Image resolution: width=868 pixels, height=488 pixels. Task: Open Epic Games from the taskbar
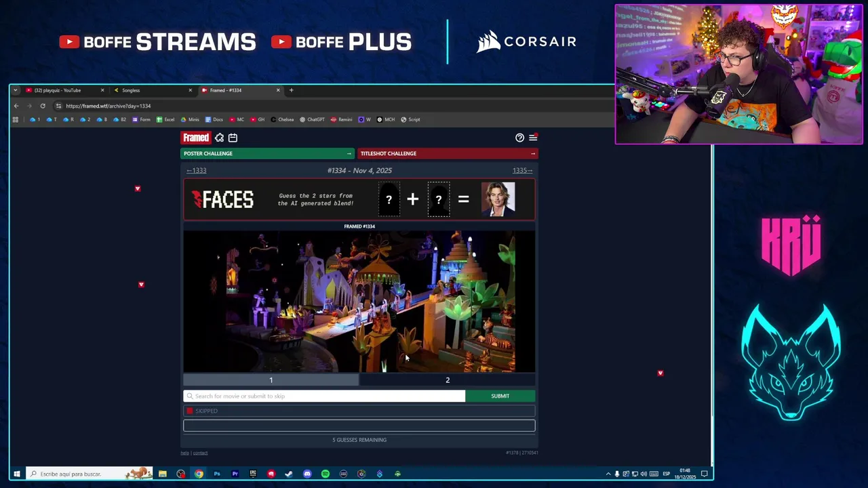[x=253, y=474]
